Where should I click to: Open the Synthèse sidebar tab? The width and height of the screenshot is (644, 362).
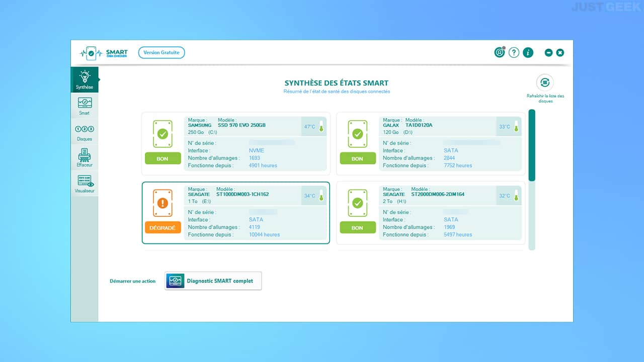[85, 80]
